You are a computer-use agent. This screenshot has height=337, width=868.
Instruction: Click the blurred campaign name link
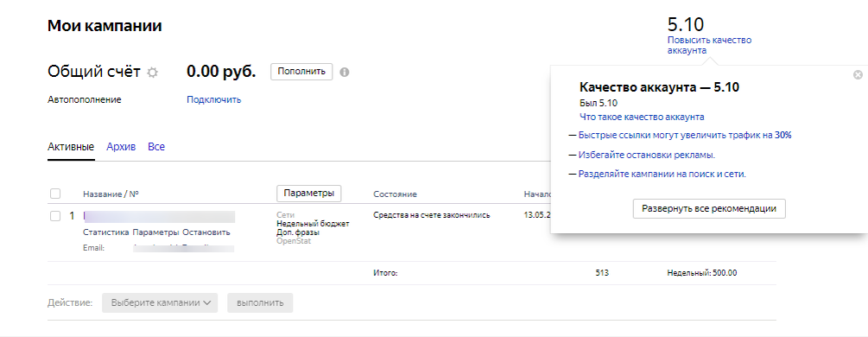[x=159, y=216]
